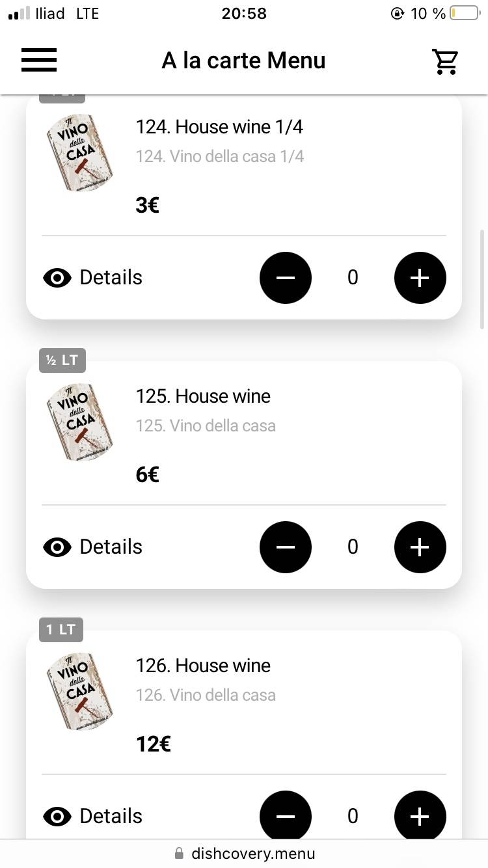
Task: Select the 125. House wine title
Action: tap(203, 396)
